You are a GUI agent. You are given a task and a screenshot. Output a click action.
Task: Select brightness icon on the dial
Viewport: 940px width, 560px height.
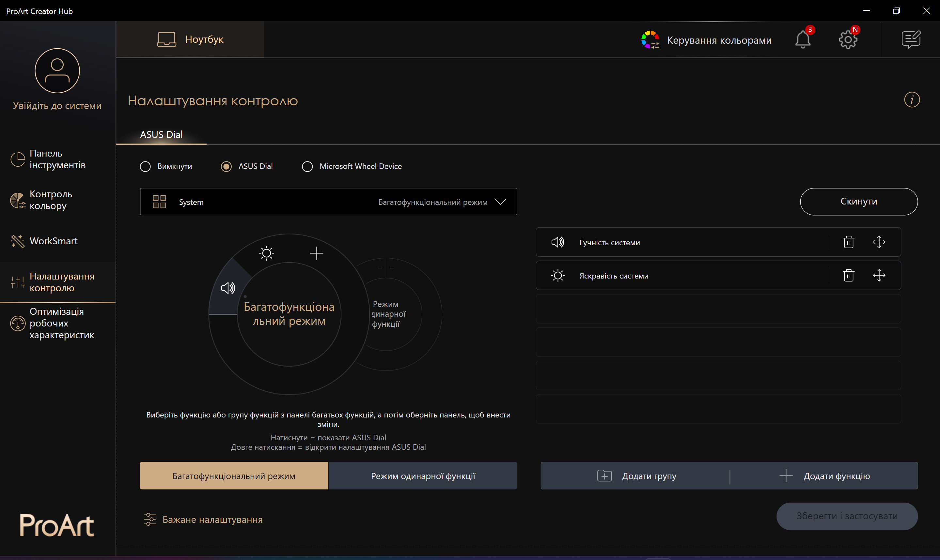pos(267,253)
